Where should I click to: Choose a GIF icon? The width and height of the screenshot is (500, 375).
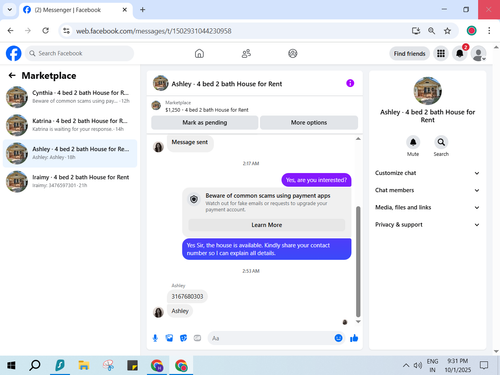(197, 338)
